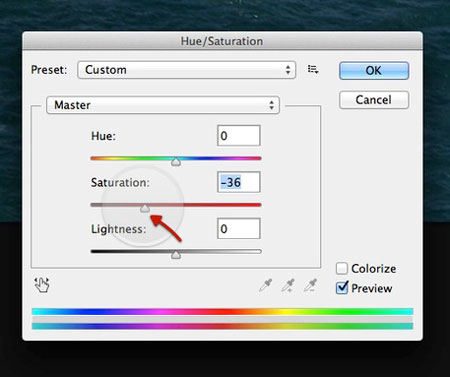Cancel the Hue/Saturation dialog
450x377 pixels.
(374, 100)
